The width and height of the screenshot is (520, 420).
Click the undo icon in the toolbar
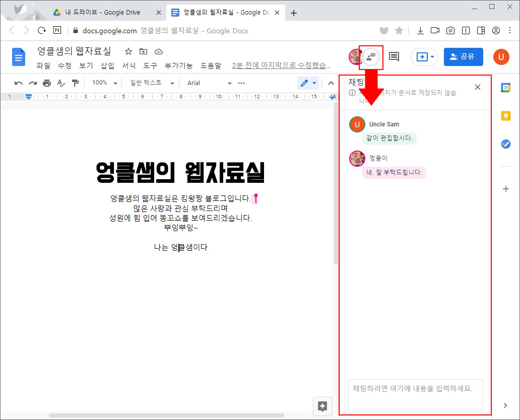[19, 83]
